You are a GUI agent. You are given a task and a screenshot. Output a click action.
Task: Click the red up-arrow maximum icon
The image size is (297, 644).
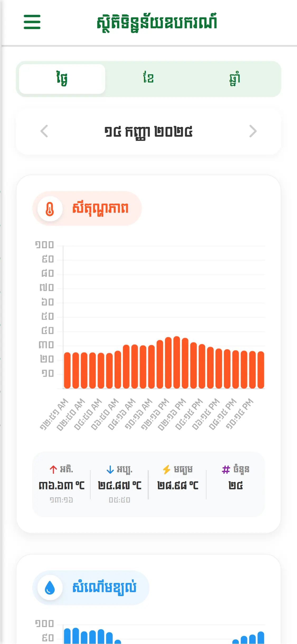53,470
